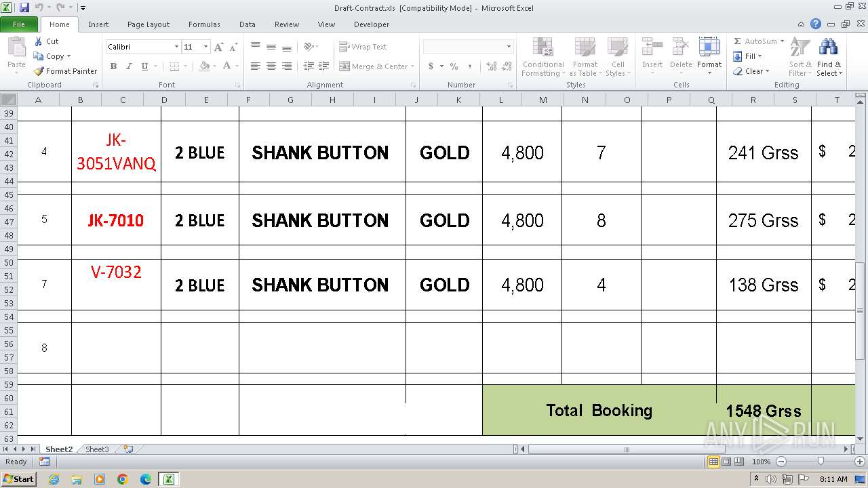Click Fill Color paint bucket

204,66
